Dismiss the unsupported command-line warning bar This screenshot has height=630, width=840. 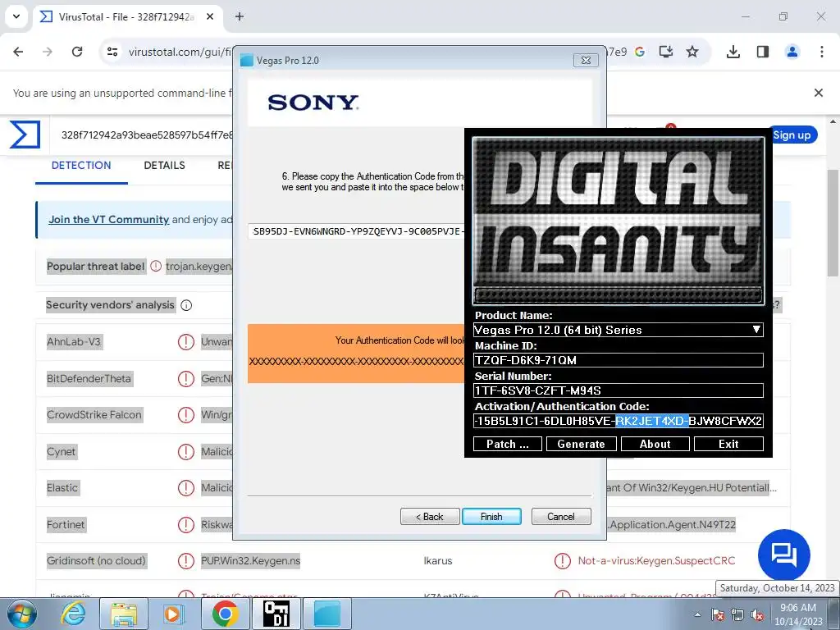click(819, 93)
